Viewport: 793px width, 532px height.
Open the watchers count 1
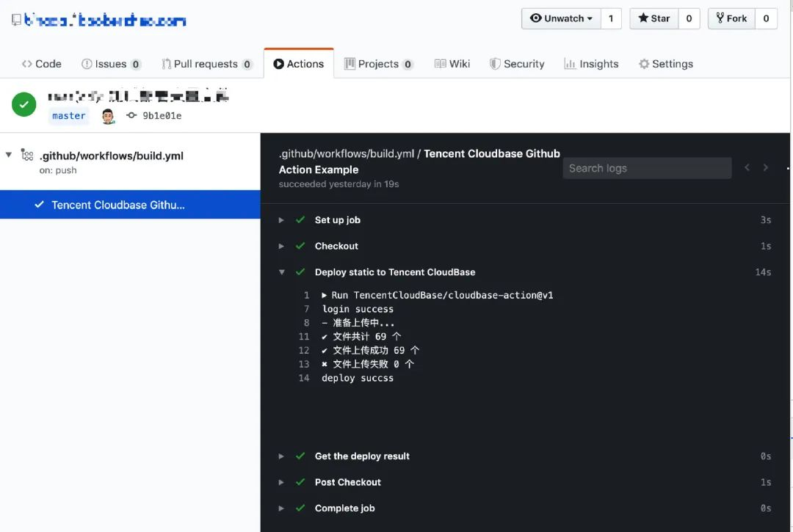[611, 18]
